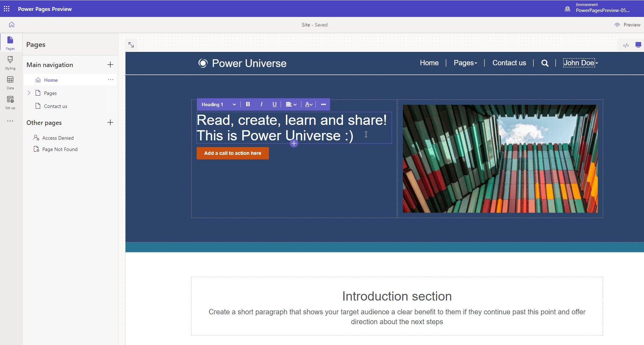The height and width of the screenshot is (345, 644).
Task: Open the code editor icon
Action: click(x=626, y=45)
